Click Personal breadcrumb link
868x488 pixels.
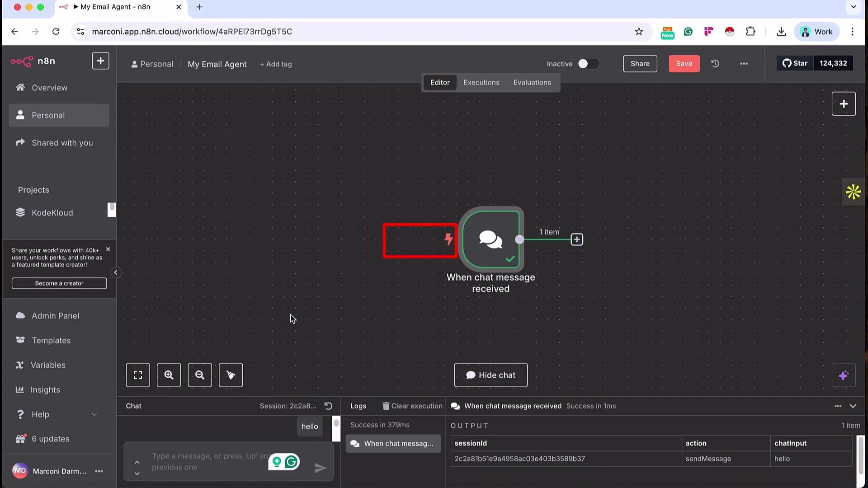[x=152, y=64]
